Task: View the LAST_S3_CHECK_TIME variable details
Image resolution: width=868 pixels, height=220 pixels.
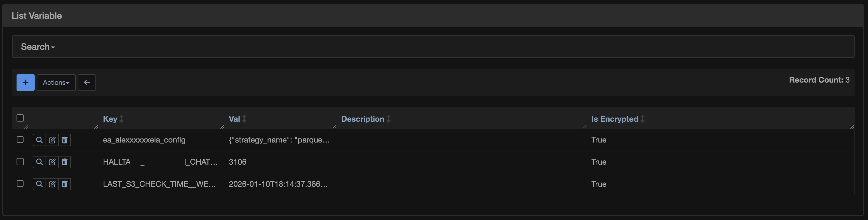Action: click(39, 184)
